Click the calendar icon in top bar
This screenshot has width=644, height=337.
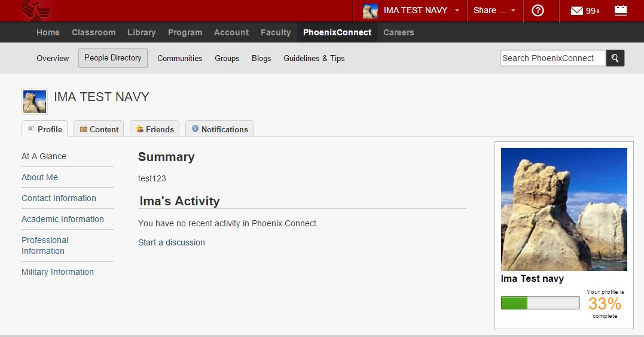point(620,10)
